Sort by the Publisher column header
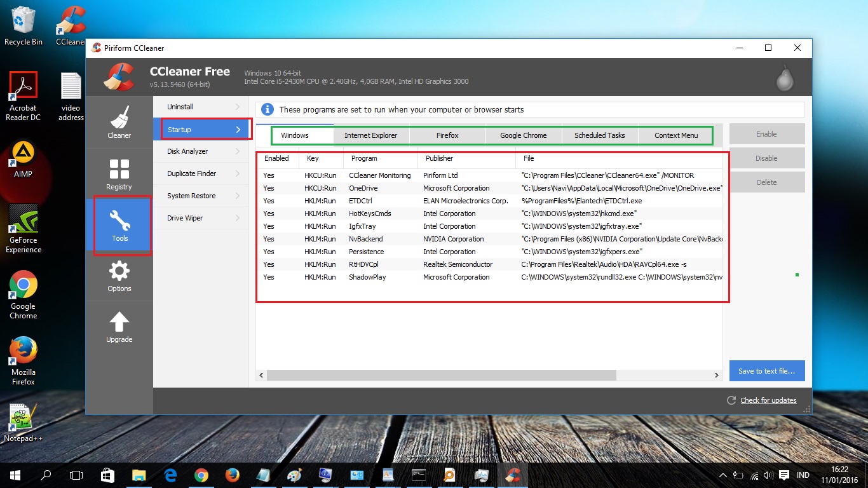Image resolution: width=868 pixels, height=488 pixels. click(466, 158)
